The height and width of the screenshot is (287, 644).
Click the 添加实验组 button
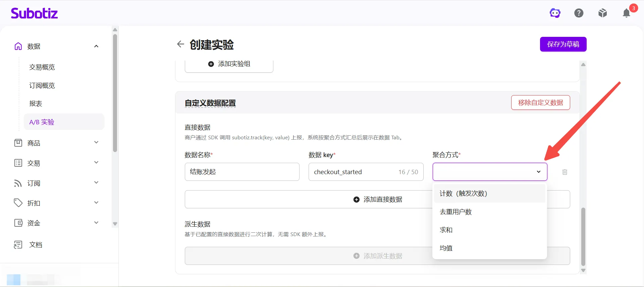[229, 65]
